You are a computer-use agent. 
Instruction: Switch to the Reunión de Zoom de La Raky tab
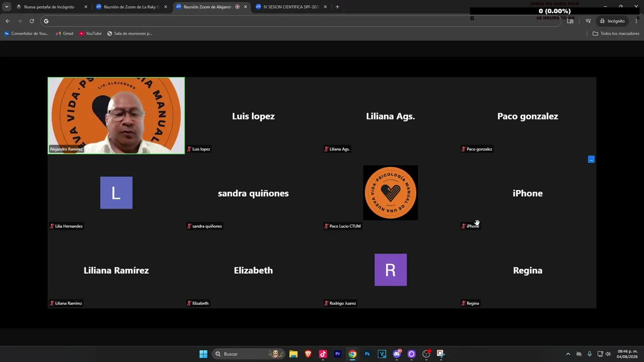132,7
